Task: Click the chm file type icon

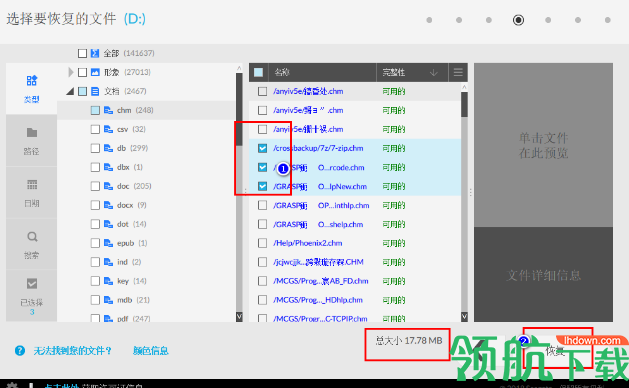Action: (x=108, y=110)
